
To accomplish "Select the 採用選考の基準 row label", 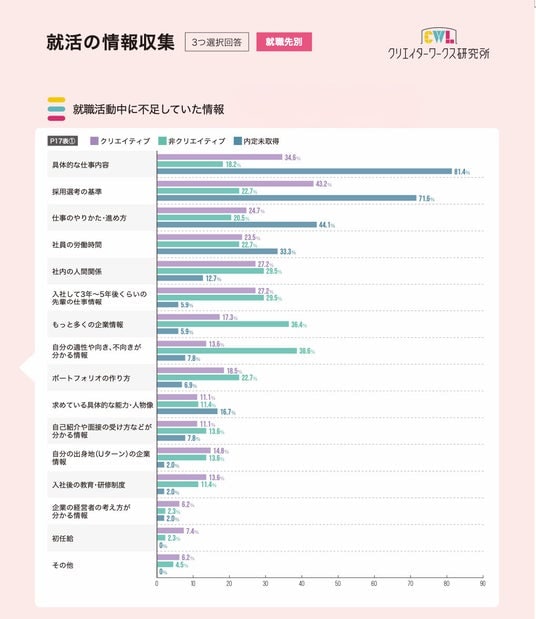I will (77, 191).
